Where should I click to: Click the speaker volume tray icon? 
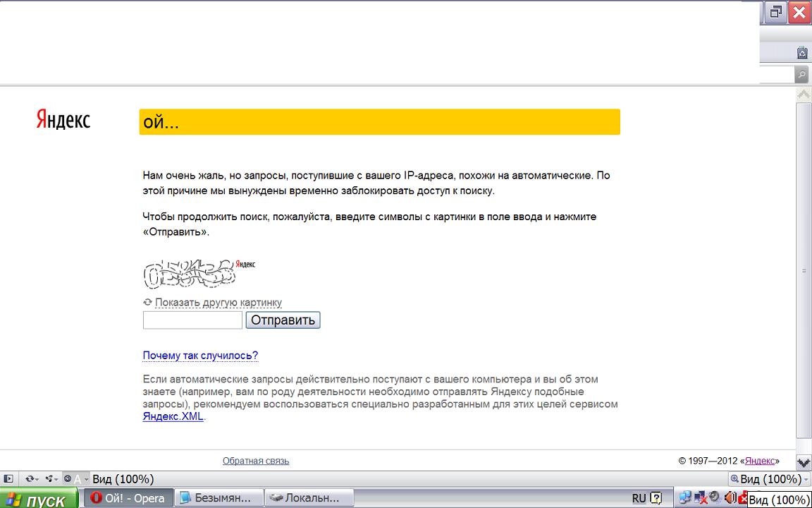[730, 499]
